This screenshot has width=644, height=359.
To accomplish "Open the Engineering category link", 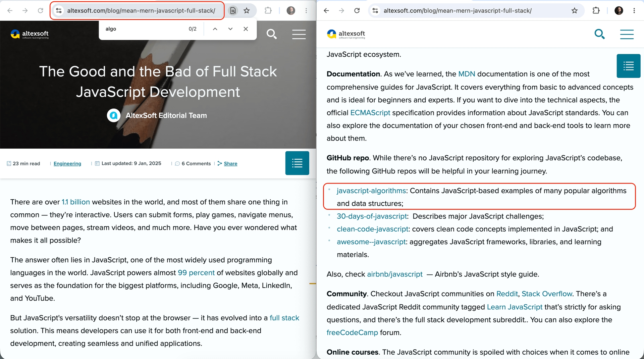I will [67, 164].
